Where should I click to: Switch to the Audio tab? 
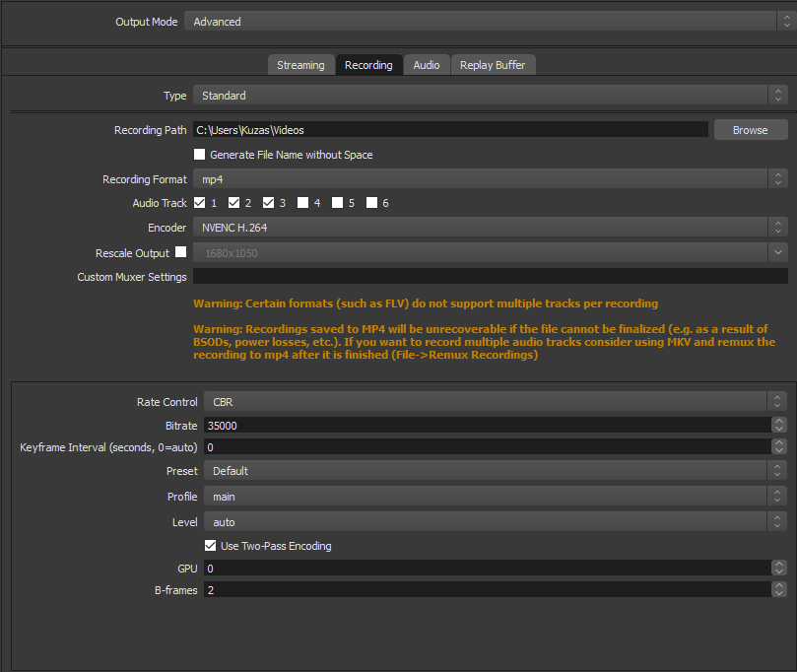[x=426, y=65]
